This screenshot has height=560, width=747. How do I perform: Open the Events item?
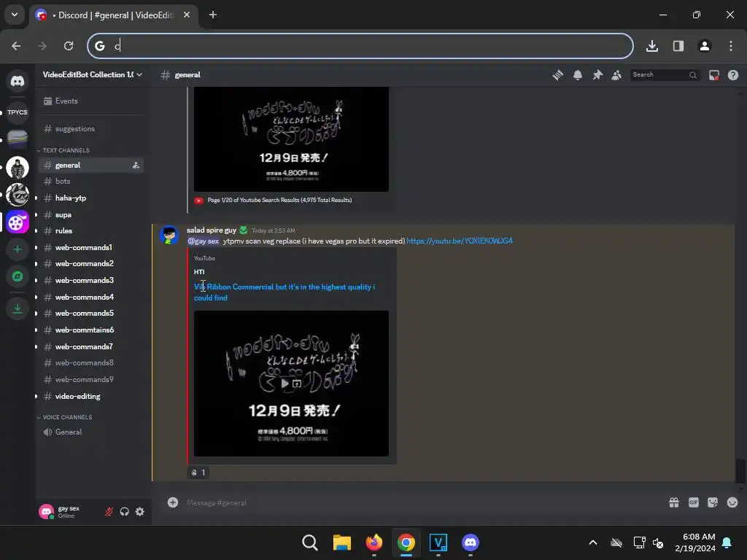(91, 101)
